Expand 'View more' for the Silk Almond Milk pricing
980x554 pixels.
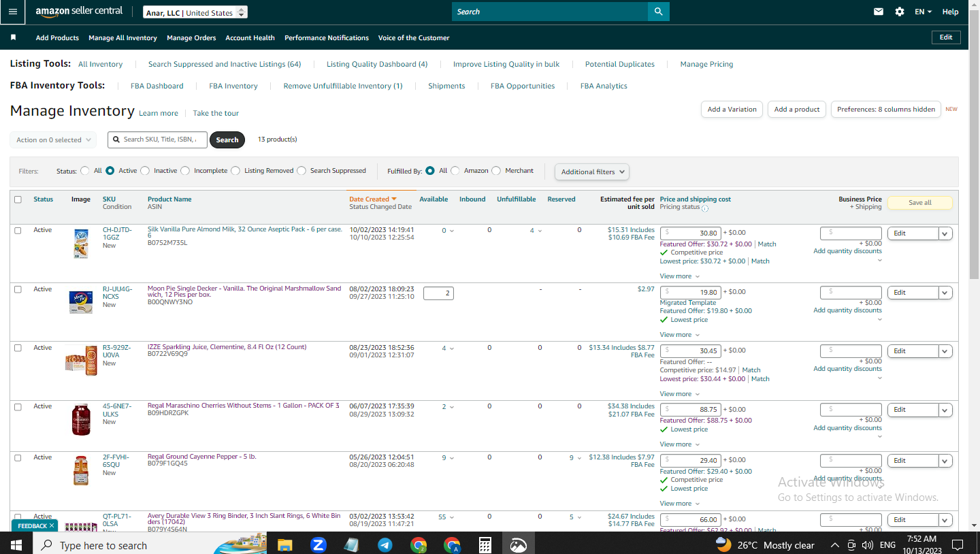click(x=680, y=276)
